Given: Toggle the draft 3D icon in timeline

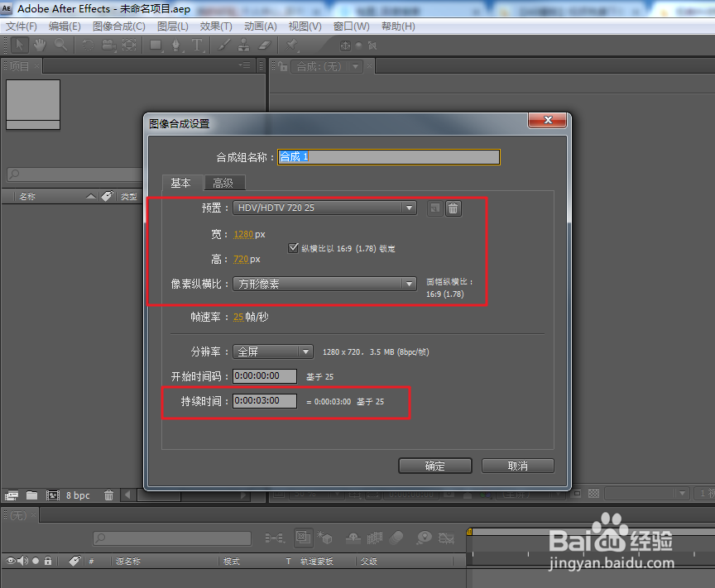Looking at the screenshot, I should (324, 538).
